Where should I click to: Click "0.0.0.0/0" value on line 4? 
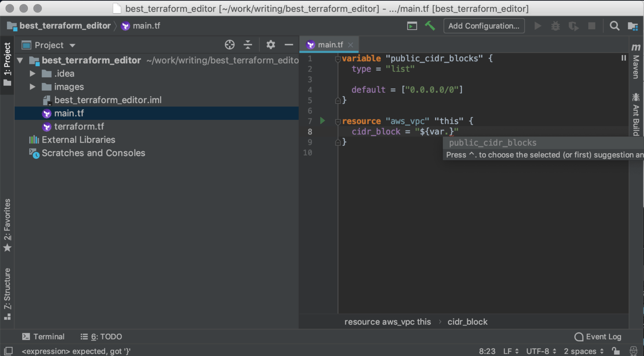coord(432,90)
